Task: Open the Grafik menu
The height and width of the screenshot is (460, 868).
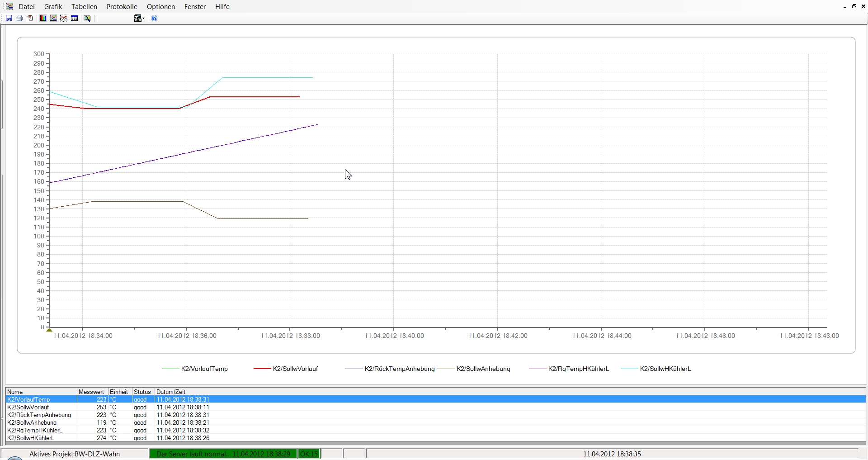Action: (x=53, y=7)
